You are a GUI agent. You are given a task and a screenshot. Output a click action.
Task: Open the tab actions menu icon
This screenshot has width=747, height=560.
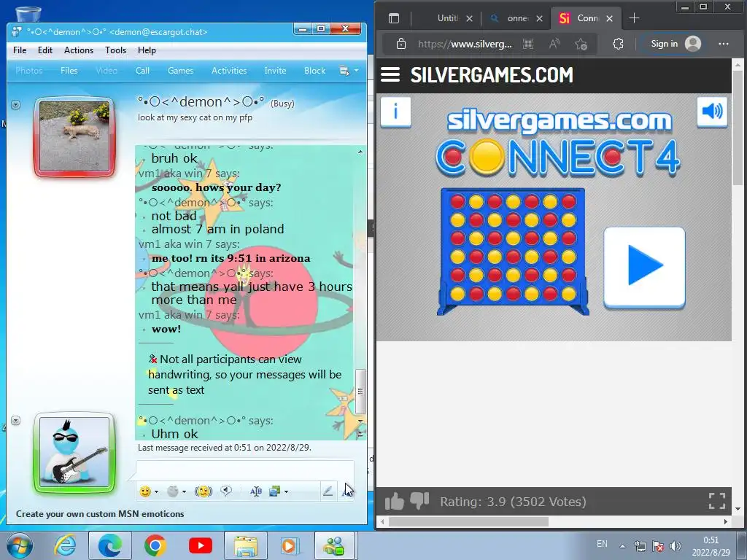pos(393,18)
